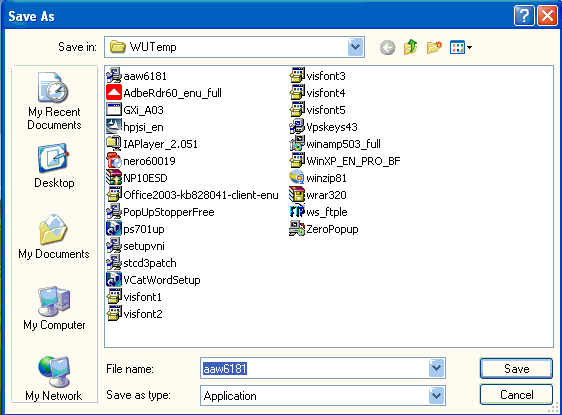Click the Help question mark button
This screenshot has width=562, height=415.
(x=524, y=16)
